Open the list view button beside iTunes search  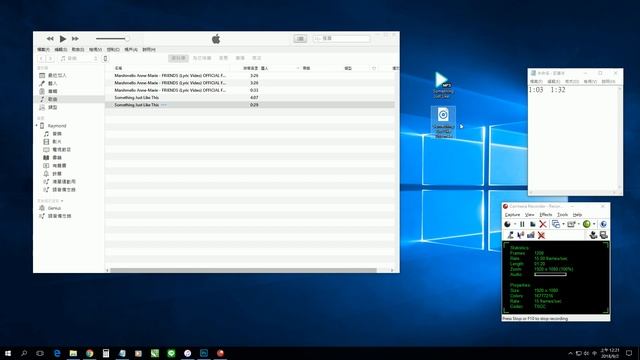point(300,39)
